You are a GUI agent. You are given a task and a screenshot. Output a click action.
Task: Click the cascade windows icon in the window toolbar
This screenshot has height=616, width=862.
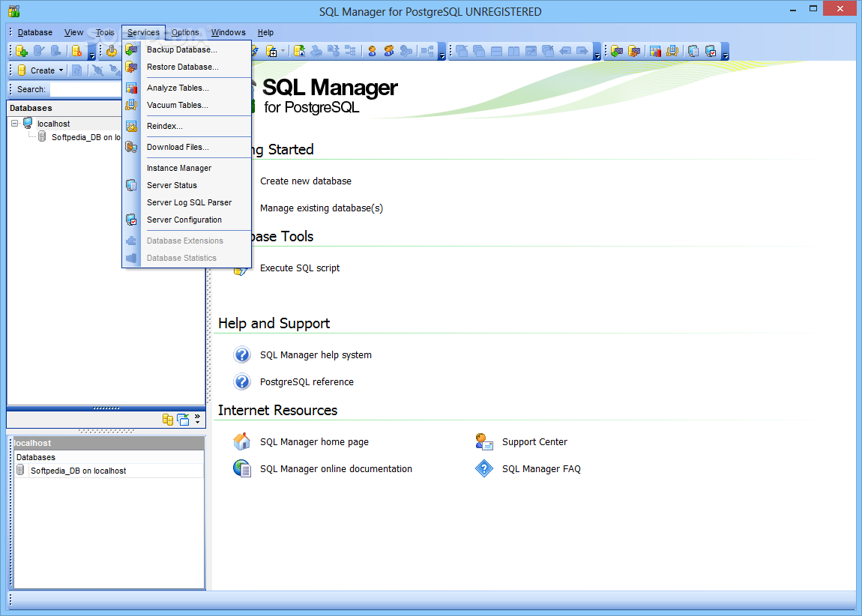[x=479, y=51]
